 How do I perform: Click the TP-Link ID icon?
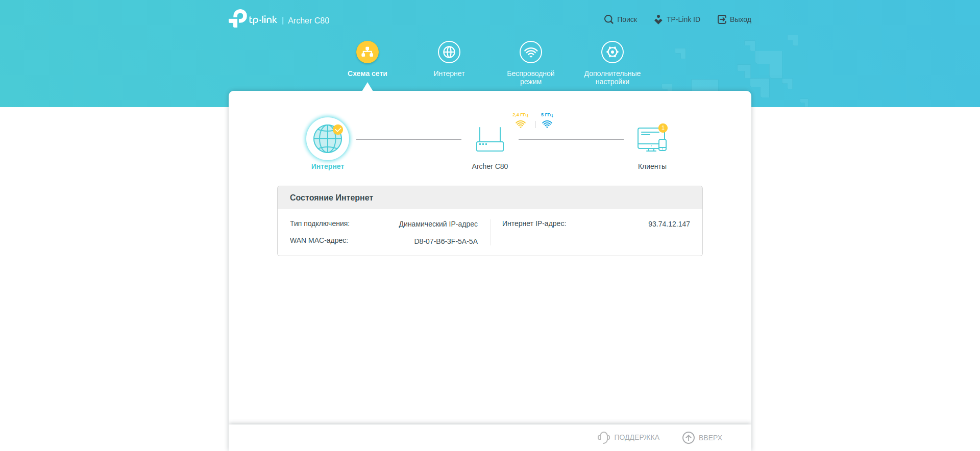(658, 19)
